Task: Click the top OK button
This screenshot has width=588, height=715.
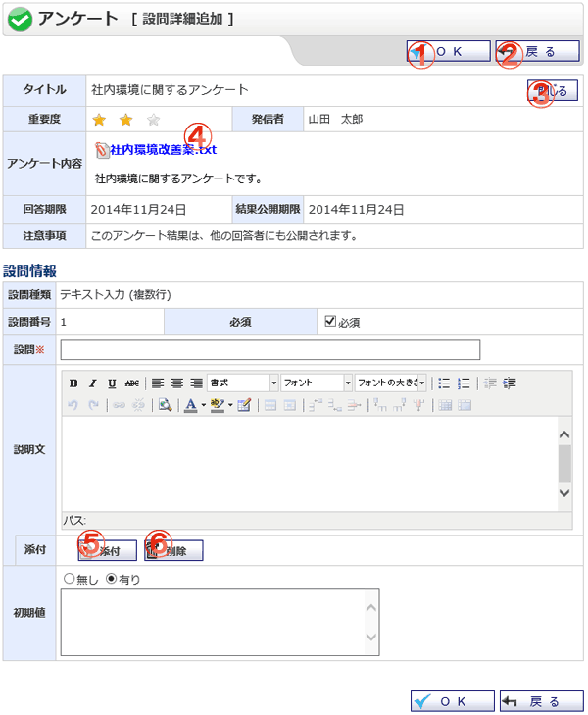Action: pyautogui.click(x=448, y=51)
